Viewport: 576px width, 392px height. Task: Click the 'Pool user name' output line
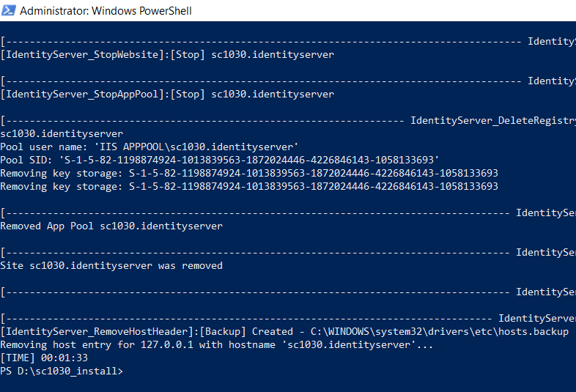pos(149,147)
